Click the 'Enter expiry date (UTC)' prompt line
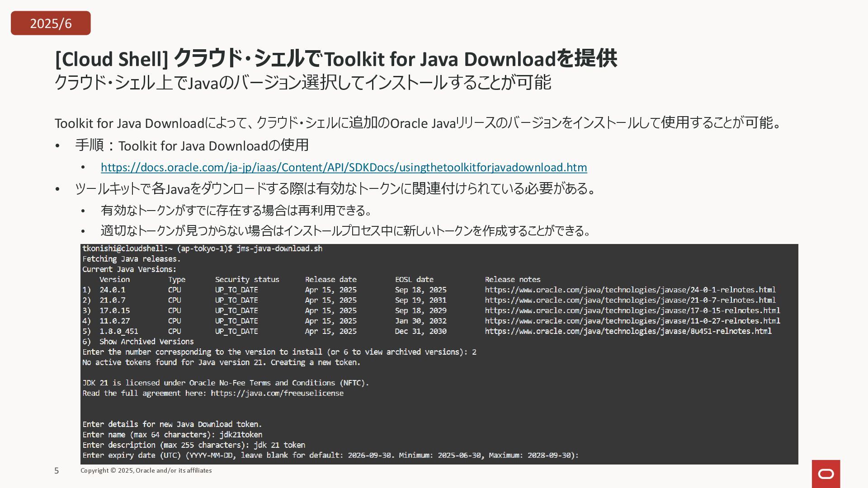Image resolution: width=868 pixels, height=488 pixels. pyautogui.click(x=330, y=456)
